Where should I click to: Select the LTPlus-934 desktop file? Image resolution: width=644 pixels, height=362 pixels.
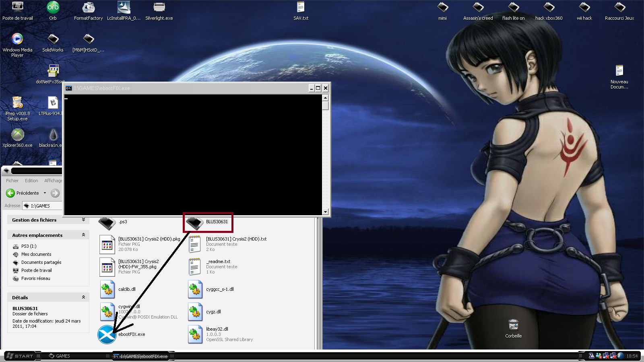52,106
